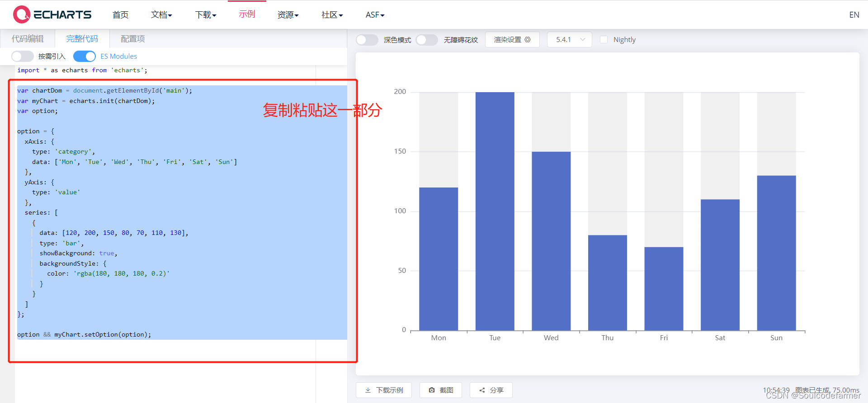Click the blue Thu bar in the chart
Screen dimensions: 868x403
608,282
